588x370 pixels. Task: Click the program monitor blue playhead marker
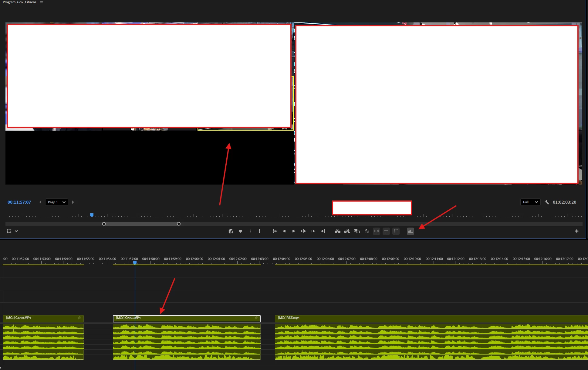coord(92,215)
